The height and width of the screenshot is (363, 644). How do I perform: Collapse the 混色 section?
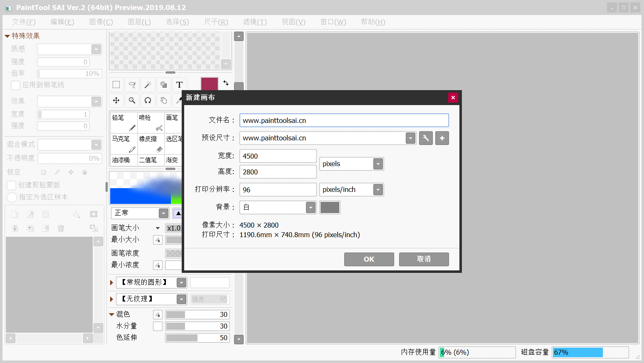[112, 315]
